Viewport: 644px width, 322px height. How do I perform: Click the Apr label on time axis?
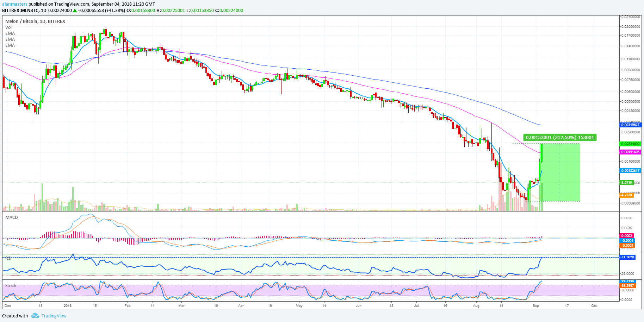(241, 306)
